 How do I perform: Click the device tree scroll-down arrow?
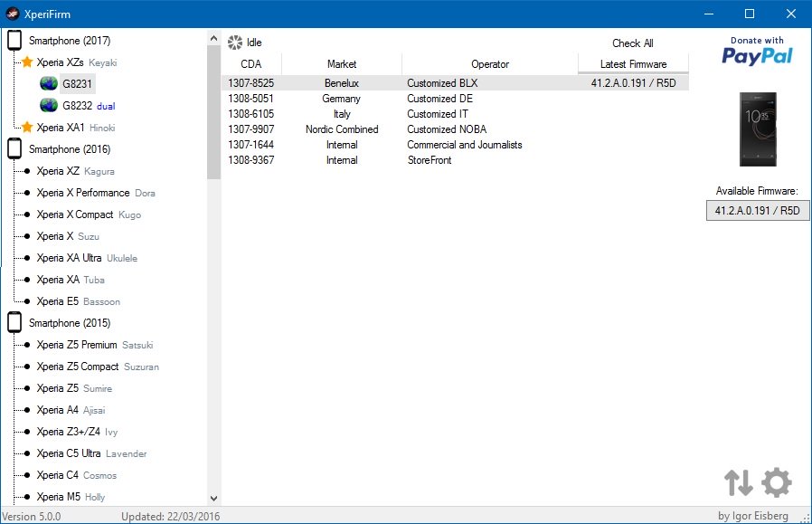pyautogui.click(x=214, y=498)
